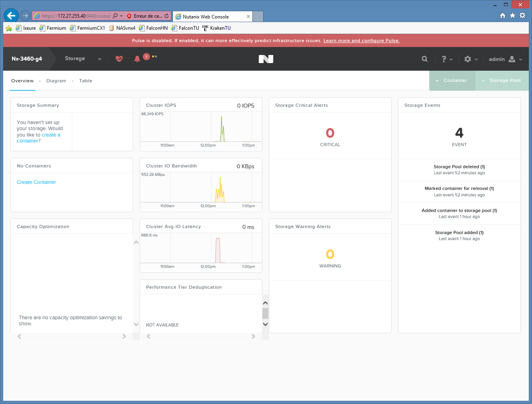This screenshot has height=404, width=532.
Task: Click the browser favorites star icon
Action: tap(512, 16)
